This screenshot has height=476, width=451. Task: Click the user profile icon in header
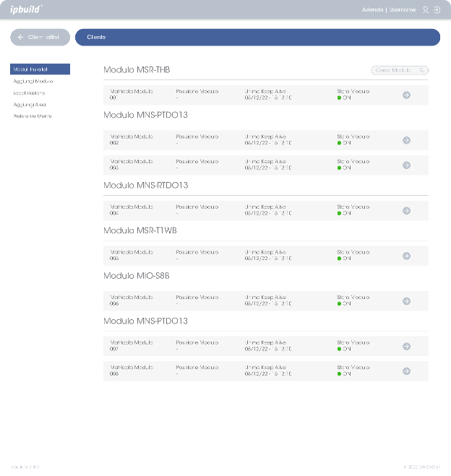coord(426,10)
